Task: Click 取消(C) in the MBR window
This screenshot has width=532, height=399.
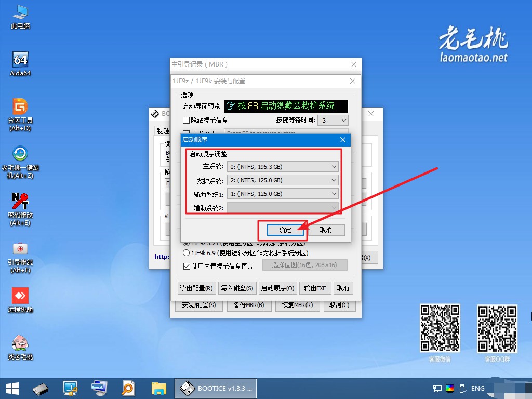Action: (x=339, y=305)
